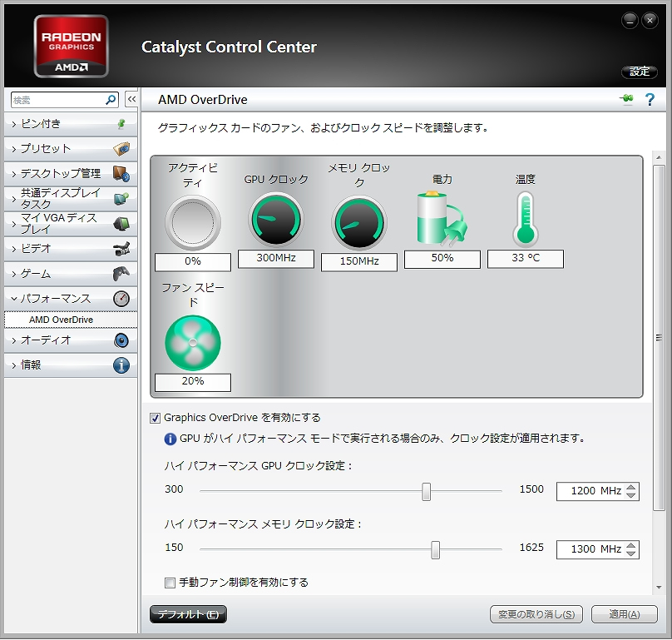Screen dimensions: 672x640
Task: Click the 温度 thermometer icon
Action: click(526, 219)
